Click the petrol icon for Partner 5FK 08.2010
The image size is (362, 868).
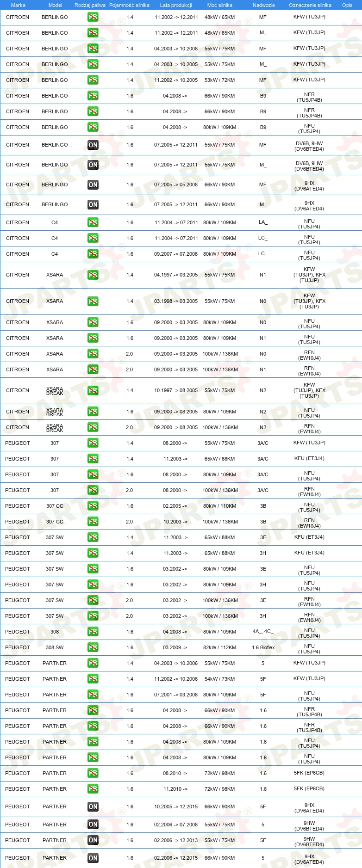93,773
